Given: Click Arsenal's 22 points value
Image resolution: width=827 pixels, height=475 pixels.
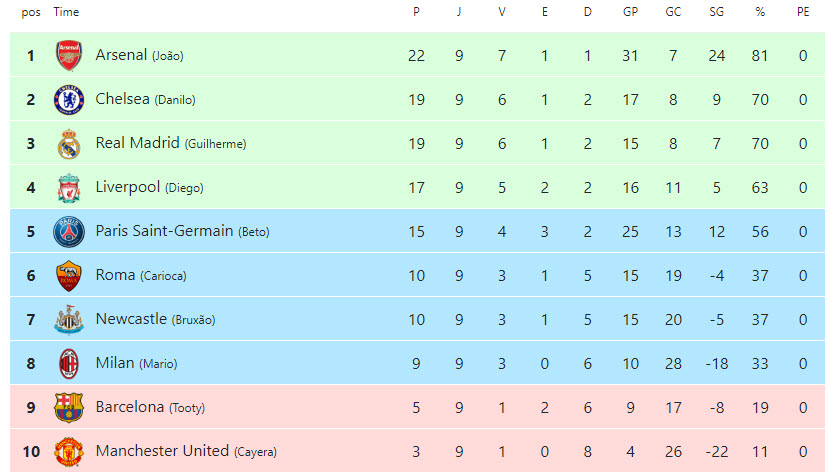Looking at the screenshot, I should point(416,55).
